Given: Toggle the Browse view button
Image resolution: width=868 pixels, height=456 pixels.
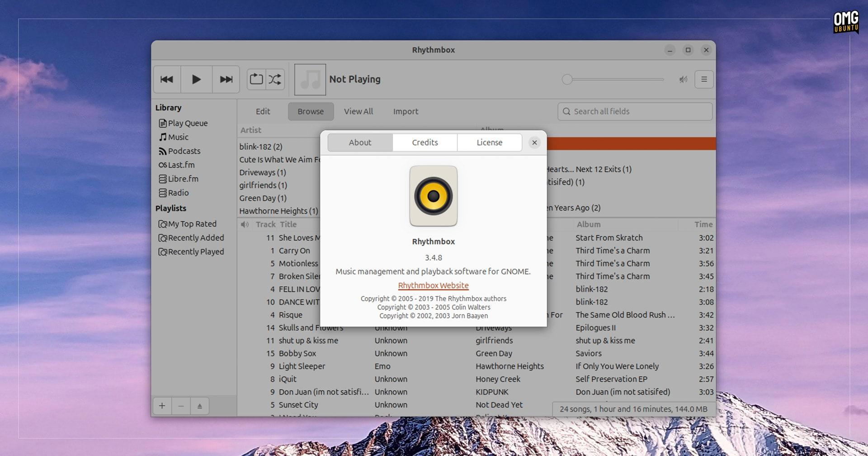Looking at the screenshot, I should [x=311, y=112].
